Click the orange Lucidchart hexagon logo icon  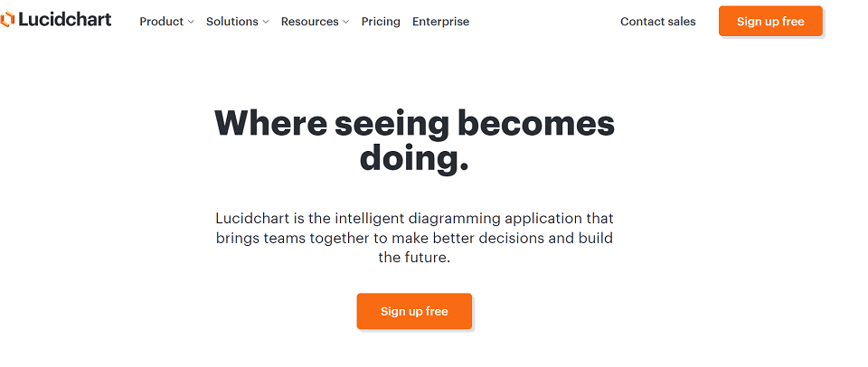tap(7, 20)
